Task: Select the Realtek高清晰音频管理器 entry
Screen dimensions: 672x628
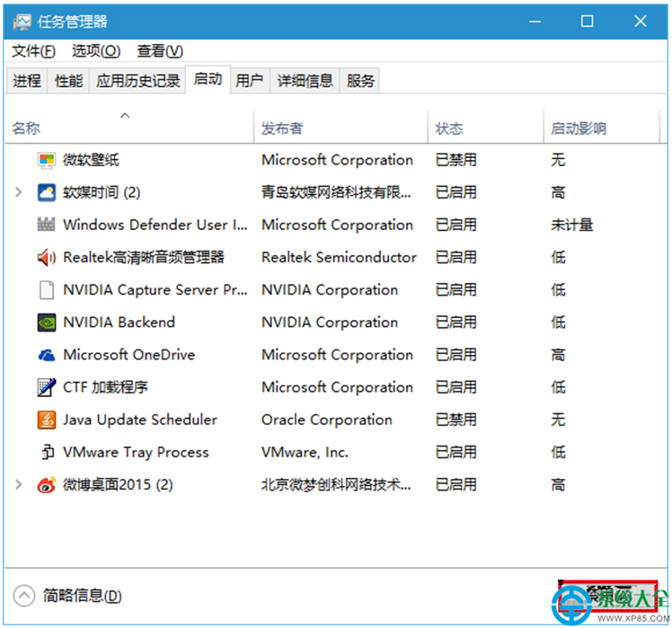Action: click(144, 258)
